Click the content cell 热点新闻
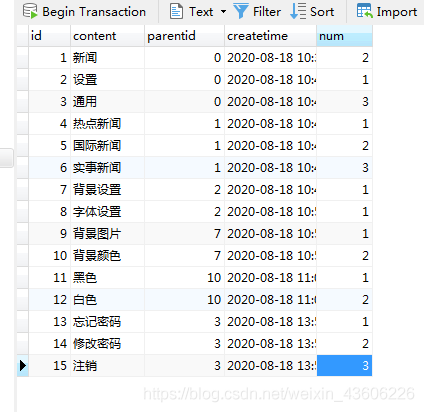424x412 pixels. (107, 124)
